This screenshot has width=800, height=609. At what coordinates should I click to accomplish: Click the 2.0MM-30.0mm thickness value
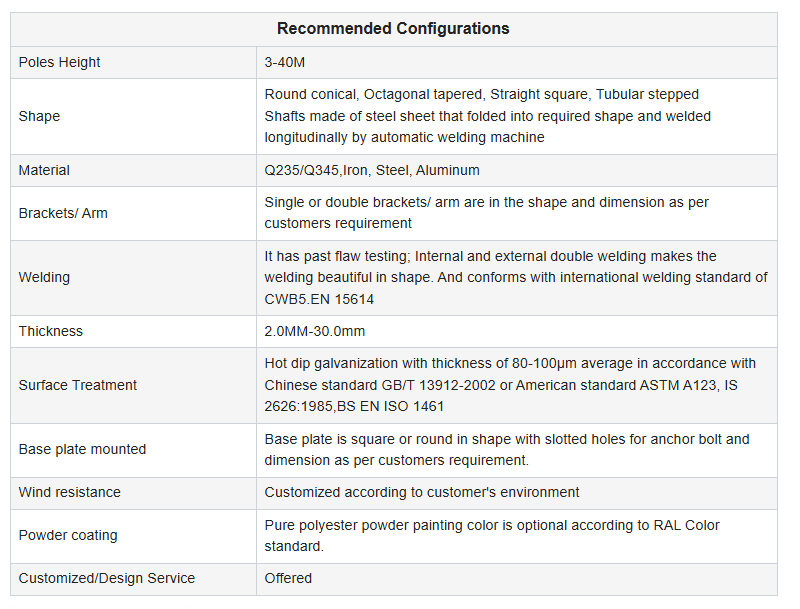coord(315,331)
